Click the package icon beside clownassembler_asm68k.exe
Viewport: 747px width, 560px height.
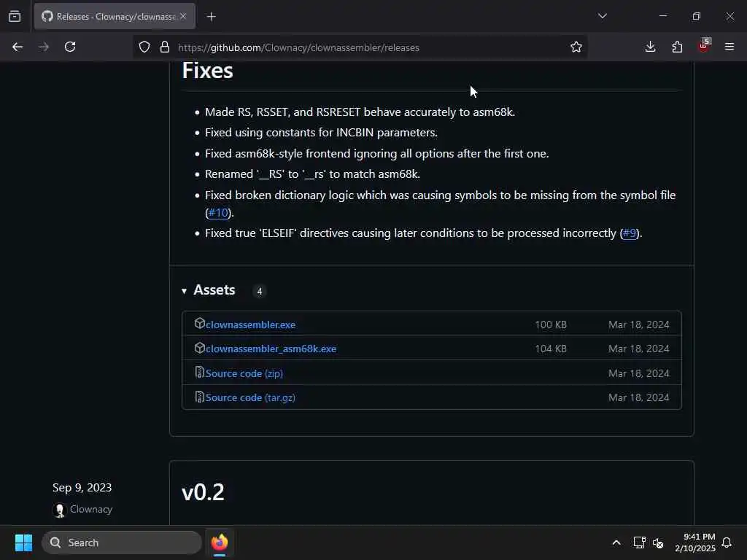tap(199, 348)
